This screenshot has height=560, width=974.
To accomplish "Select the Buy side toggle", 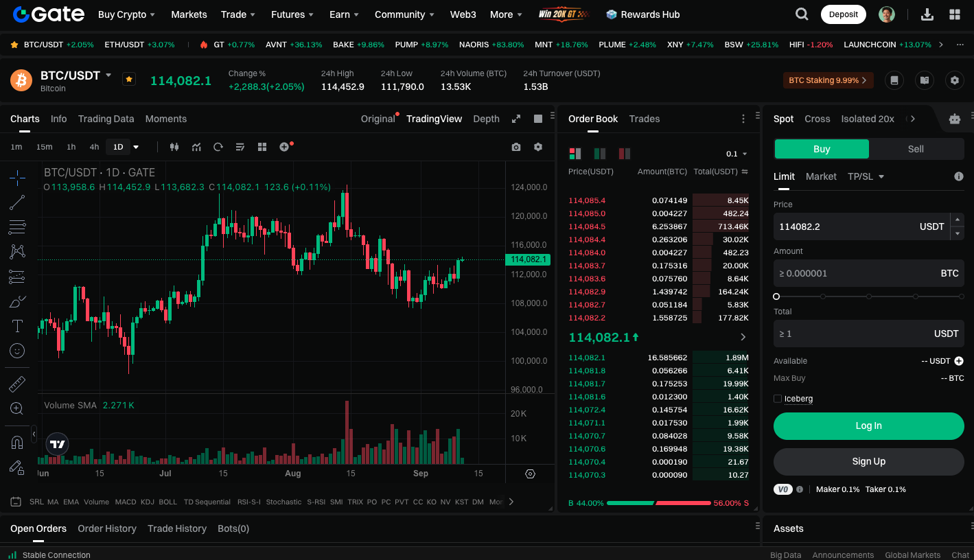I will point(822,149).
